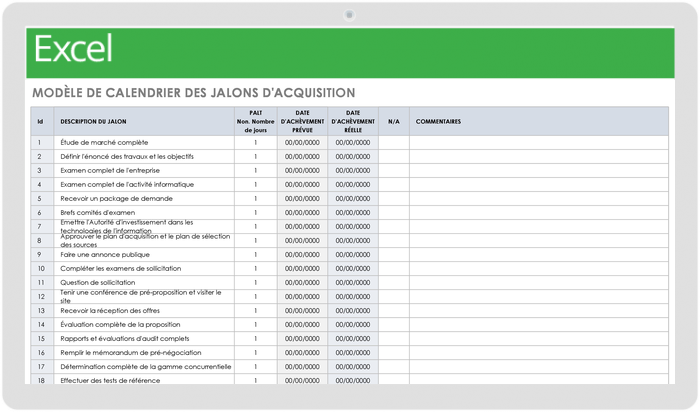The height and width of the screenshot is (412, 700).
Task: Select the N/A cell in row 15
Action: tap(394, 339)
